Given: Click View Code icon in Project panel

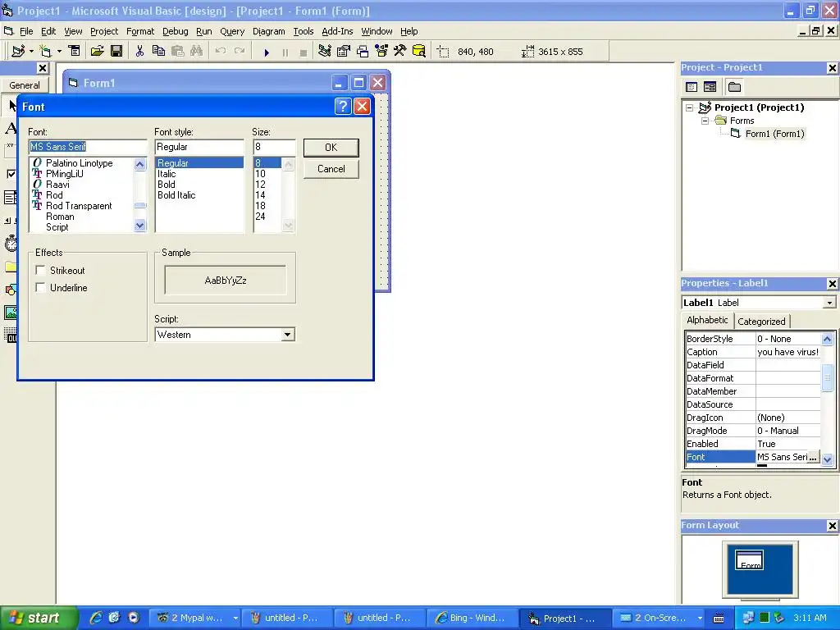Looking at the screenshot, I should point(692,87).
